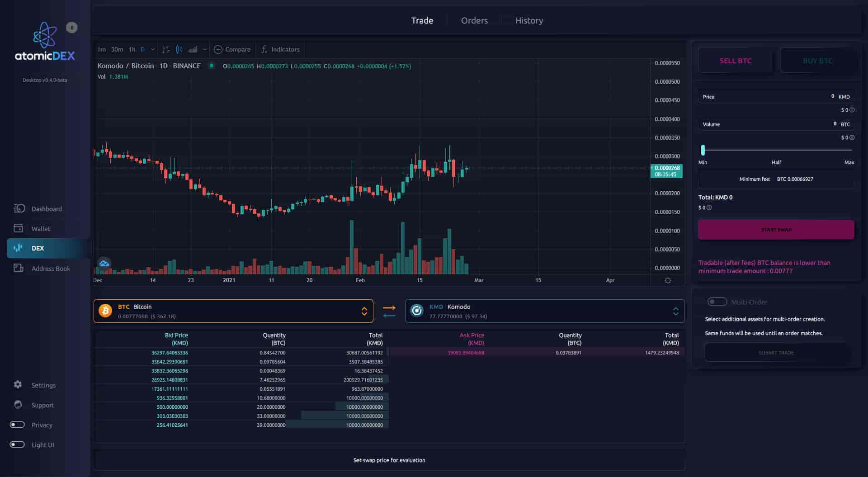The image size is (868, 477).
Task: Switch to the History tab
Action: pyautogui.click(x=529, y=20)
